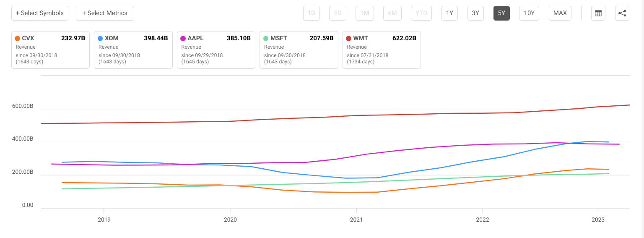Click the orange CVX color dot
644x238 pixels.
(x=18, y=38)
